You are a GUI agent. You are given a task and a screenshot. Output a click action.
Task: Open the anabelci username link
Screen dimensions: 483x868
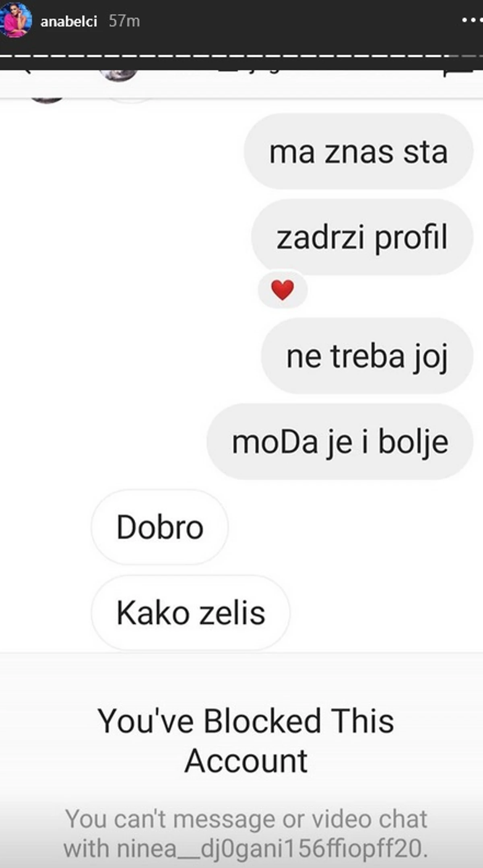tap(69, 21)
